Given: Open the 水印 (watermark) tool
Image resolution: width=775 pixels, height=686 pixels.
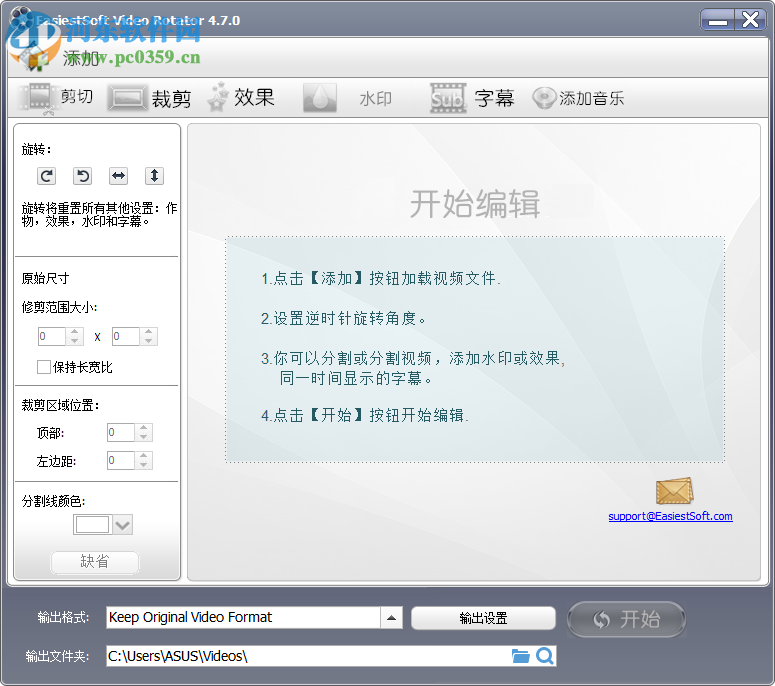Looking at the screenshot, I should click(348, 98).
